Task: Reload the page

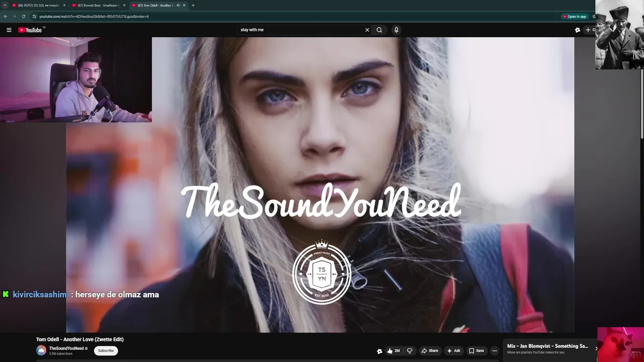Action: point(24,16)
